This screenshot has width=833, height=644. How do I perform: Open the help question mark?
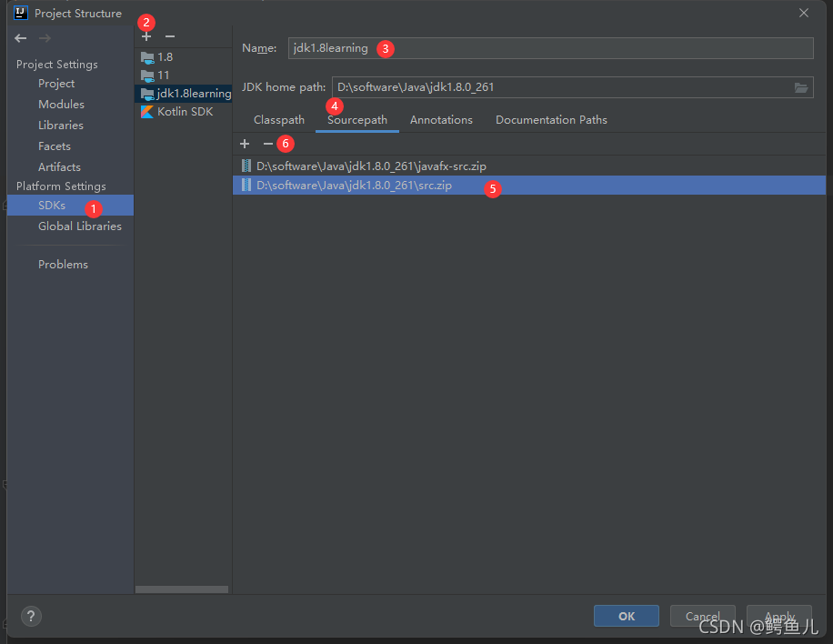(x=31, y=617)
